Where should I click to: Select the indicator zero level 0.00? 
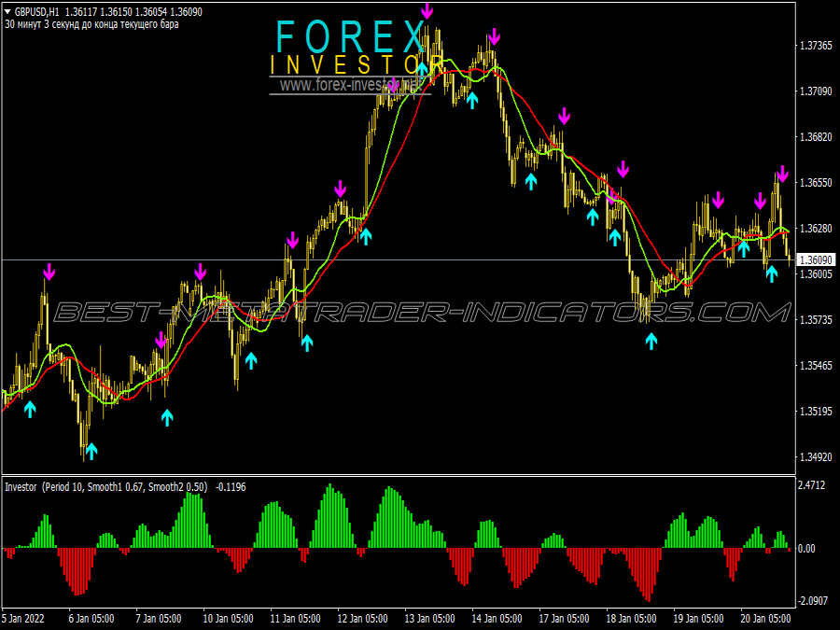coord(806,549)
